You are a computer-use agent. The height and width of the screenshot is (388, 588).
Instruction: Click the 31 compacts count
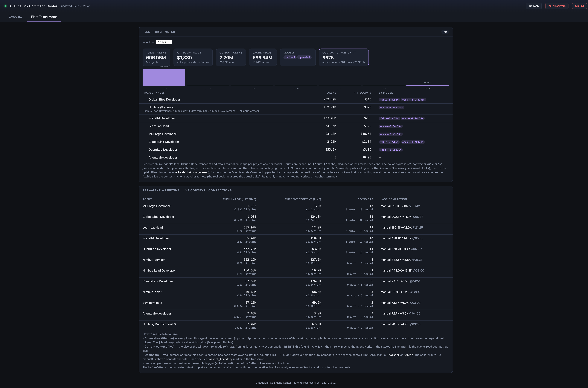(x=371, y=217)
